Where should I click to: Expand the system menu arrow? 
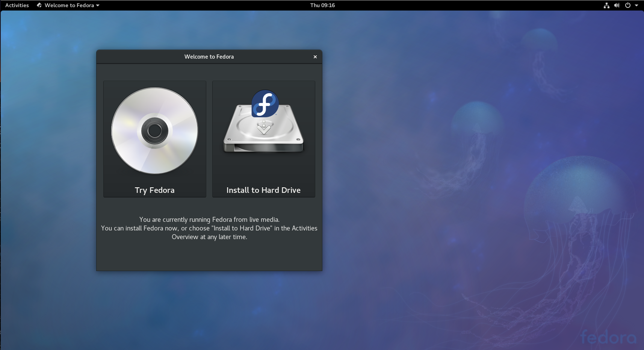tap(636, 5)
